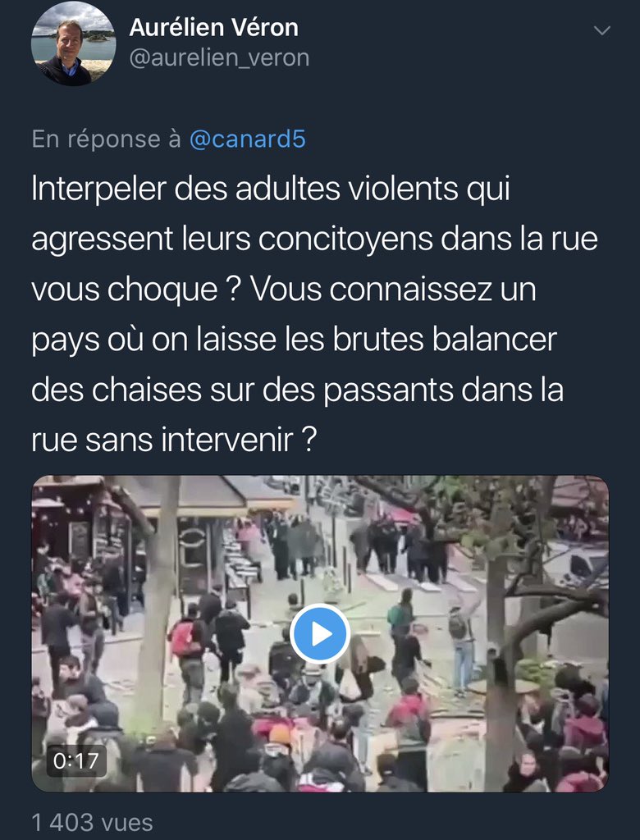Select the line 'des chaises sur des passants dans la'

tap(298, 390)
